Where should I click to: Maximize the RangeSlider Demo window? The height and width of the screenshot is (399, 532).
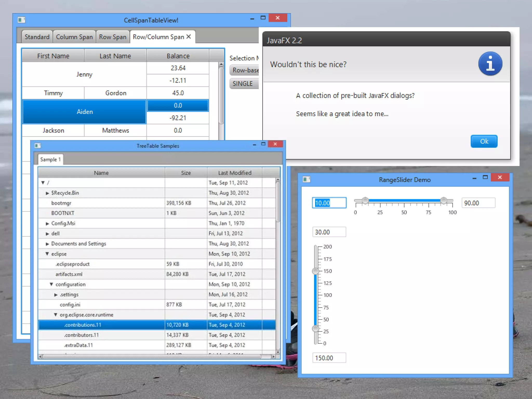(x=485, y=177)
